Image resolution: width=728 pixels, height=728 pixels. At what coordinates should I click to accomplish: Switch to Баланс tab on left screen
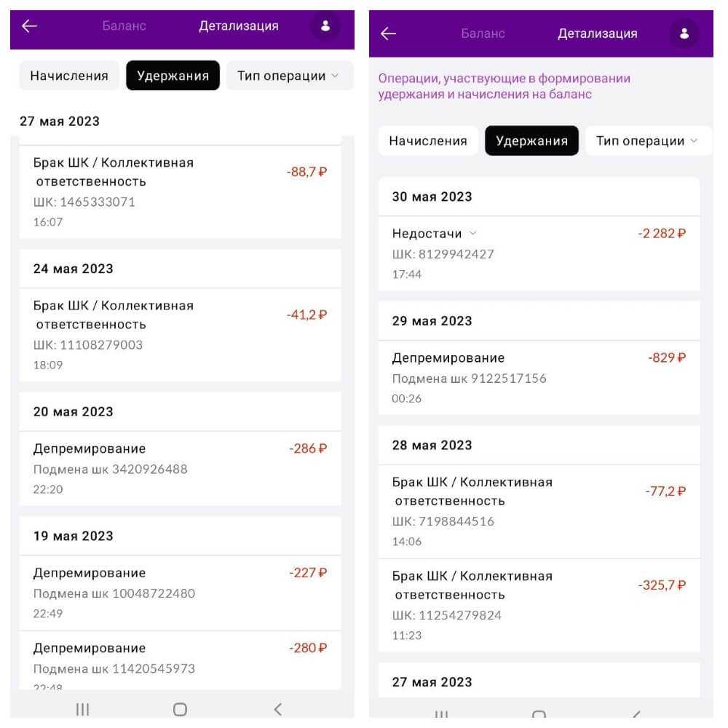click(124, 26)
